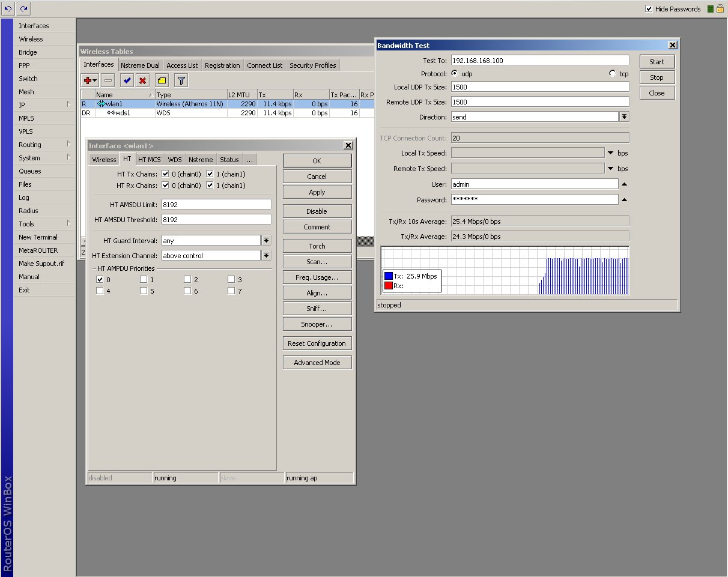Click the red plus Add icon in Wireless Tables
The image size is (728, 577).
90,80
